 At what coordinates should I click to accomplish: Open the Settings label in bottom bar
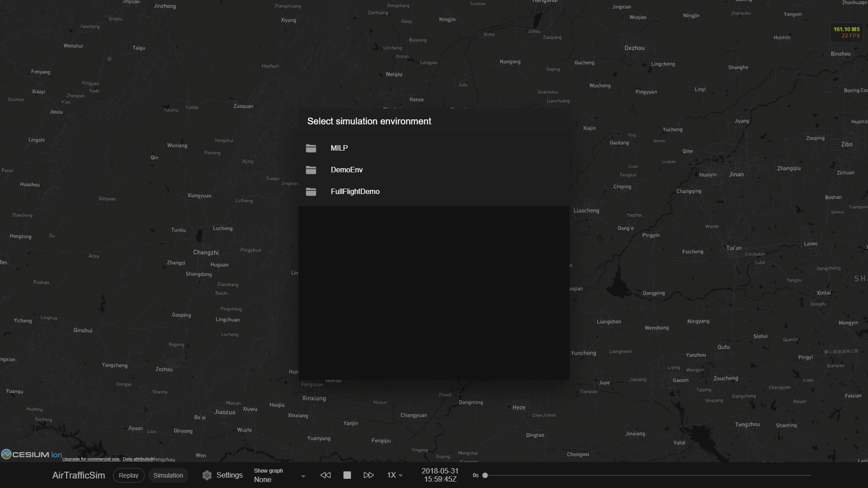tap(229, 475)
